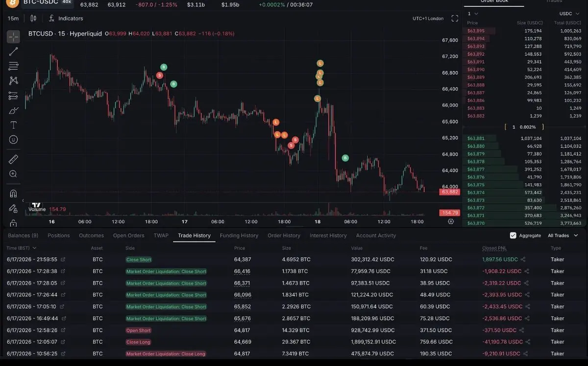The height and width of the screenshot is (366, 588).
Task: Click the spread value 0.002%
Action: (529, 127)
